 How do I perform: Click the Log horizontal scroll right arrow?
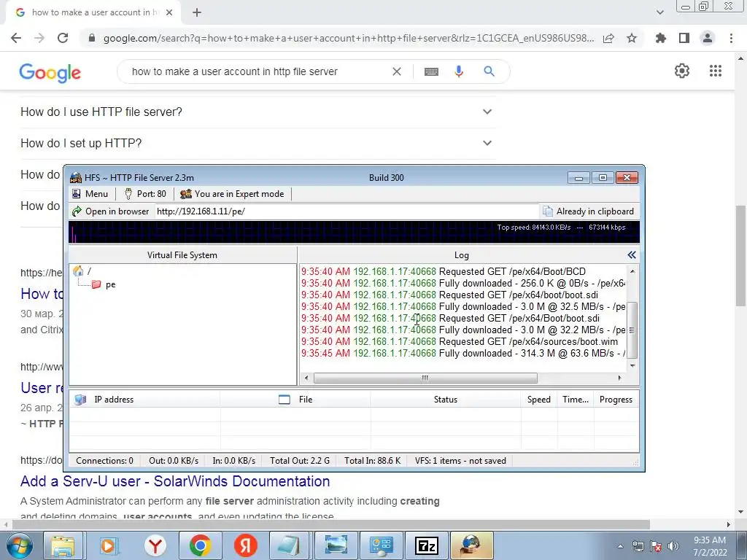coord(619,378)
